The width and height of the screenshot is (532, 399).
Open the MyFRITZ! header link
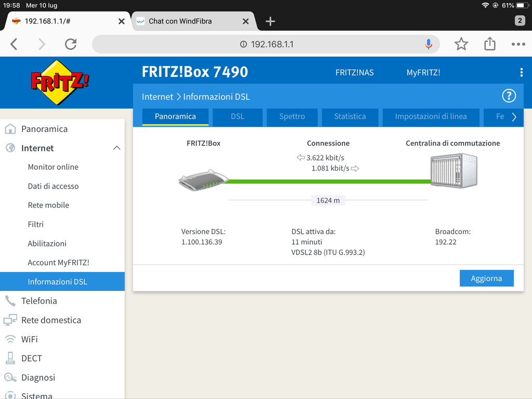423,73
